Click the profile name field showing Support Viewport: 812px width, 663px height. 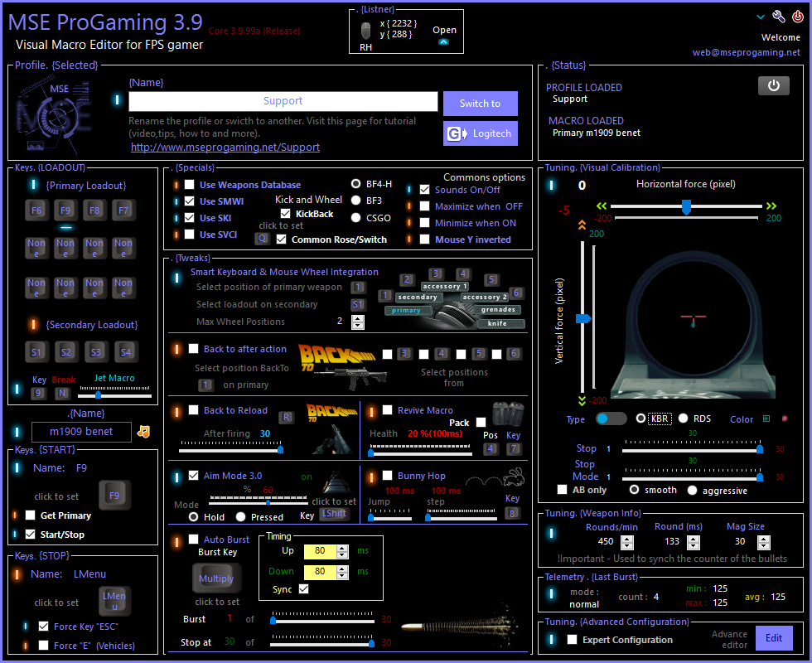pyautogui.click(x=283, y=101)
